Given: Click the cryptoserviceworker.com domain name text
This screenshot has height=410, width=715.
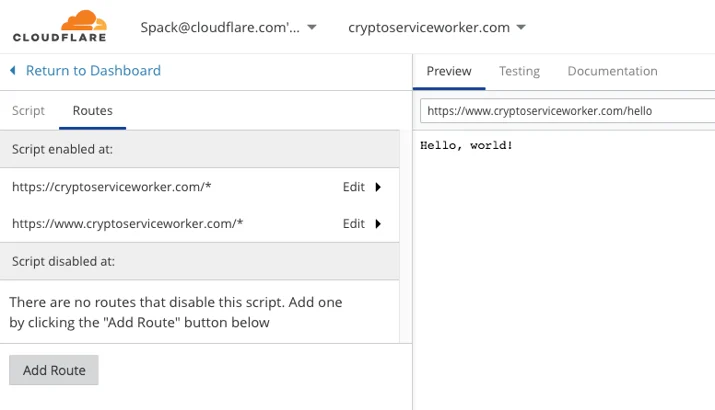Looking at the screenshot, I should 429,27.
